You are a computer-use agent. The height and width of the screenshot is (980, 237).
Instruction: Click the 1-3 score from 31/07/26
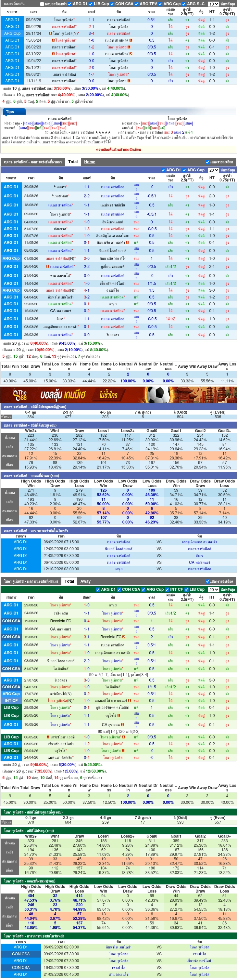pos(87,229)
